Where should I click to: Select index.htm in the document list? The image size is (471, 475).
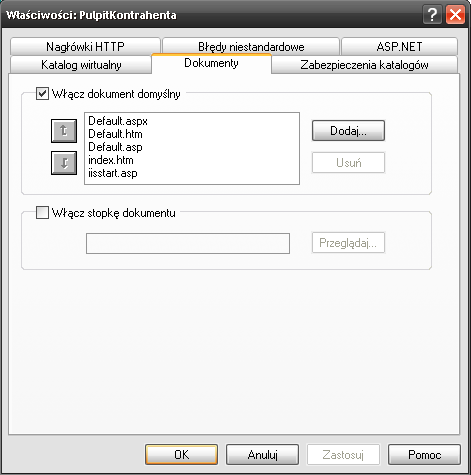click(x=111, y=160)
